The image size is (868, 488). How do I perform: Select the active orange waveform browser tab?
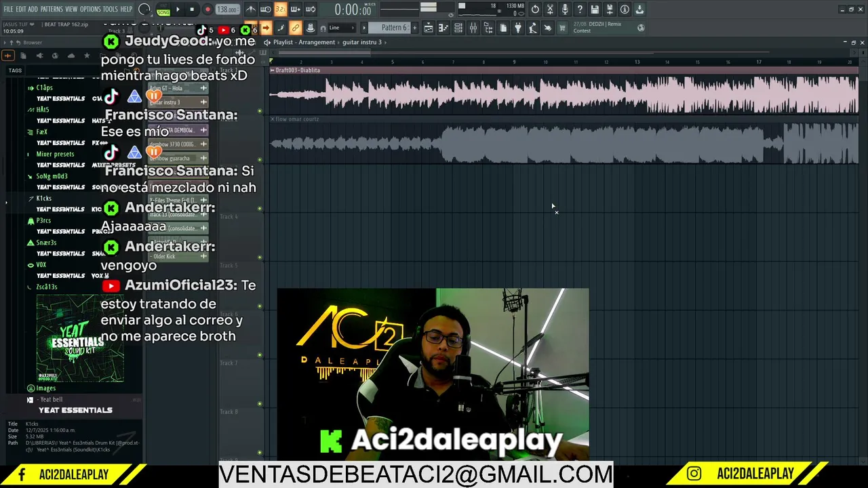coord(8,56)
